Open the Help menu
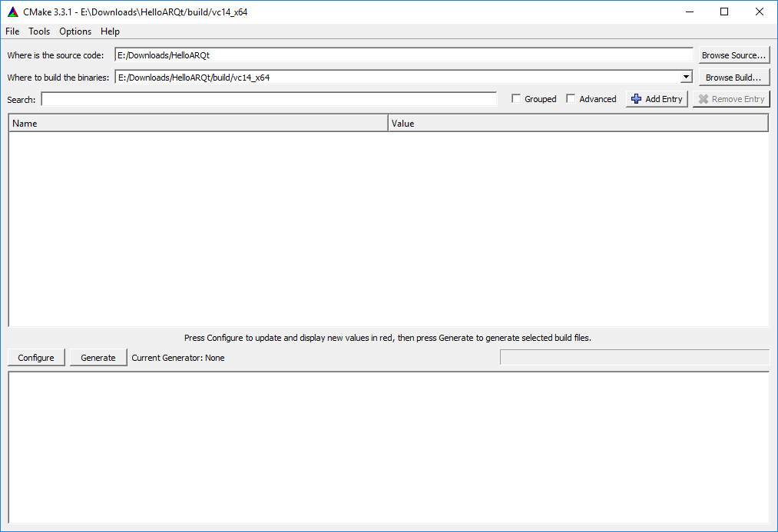 (x=110, y=31)
